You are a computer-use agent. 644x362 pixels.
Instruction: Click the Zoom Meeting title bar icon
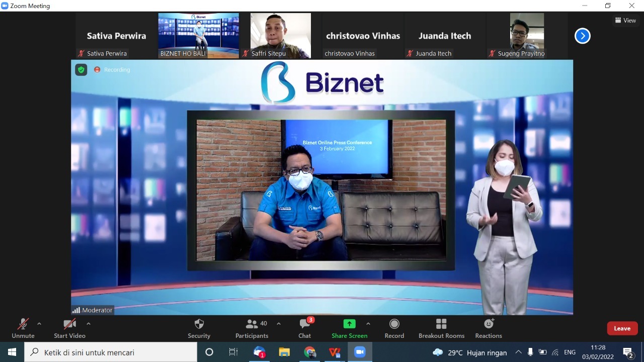(5, 6)
